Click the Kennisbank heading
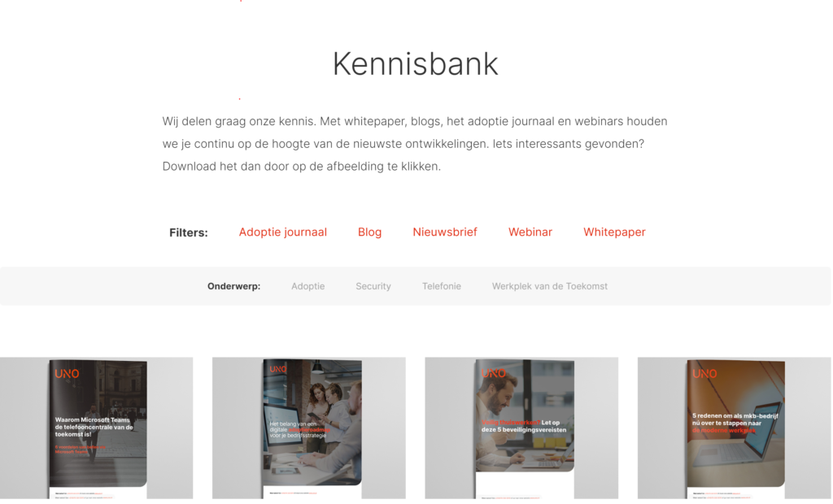The image size is (833, 504). tap(416, 63)
